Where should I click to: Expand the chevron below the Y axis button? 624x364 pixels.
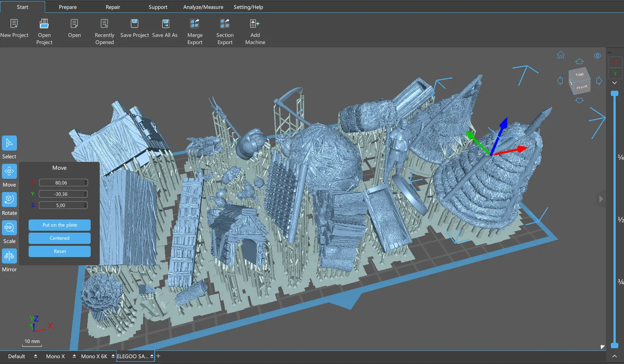[615, 83]
